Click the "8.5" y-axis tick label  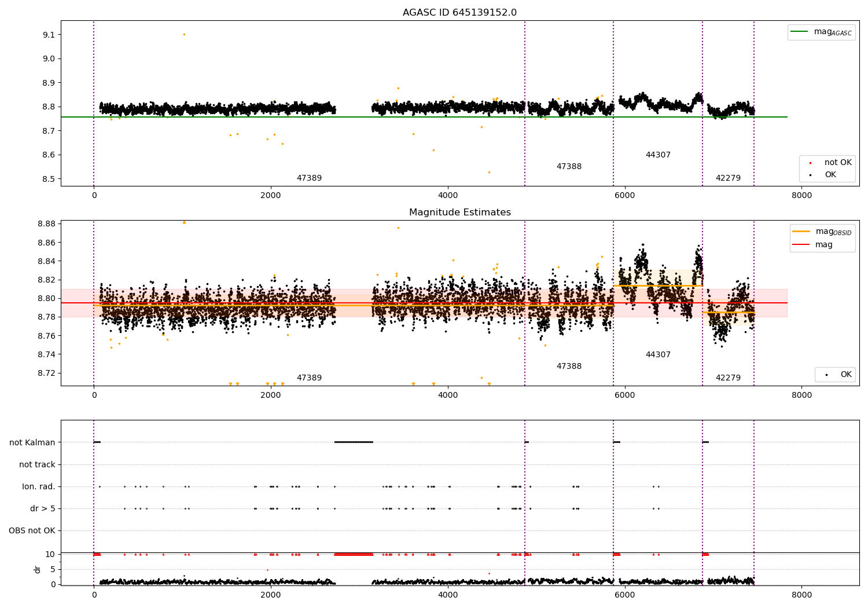(x=49, y=179)
